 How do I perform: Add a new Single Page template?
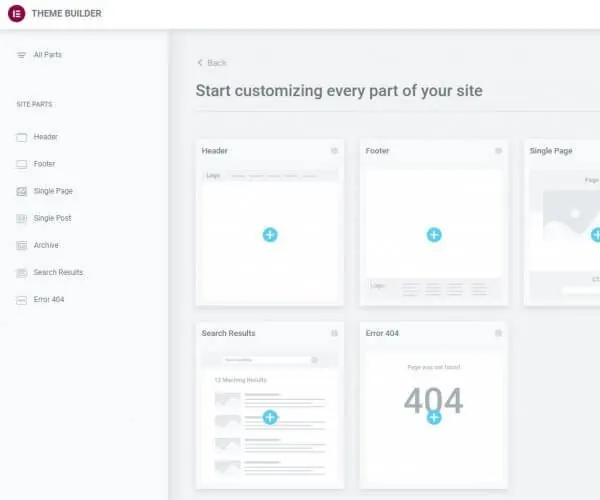click(x=595, y=235)
